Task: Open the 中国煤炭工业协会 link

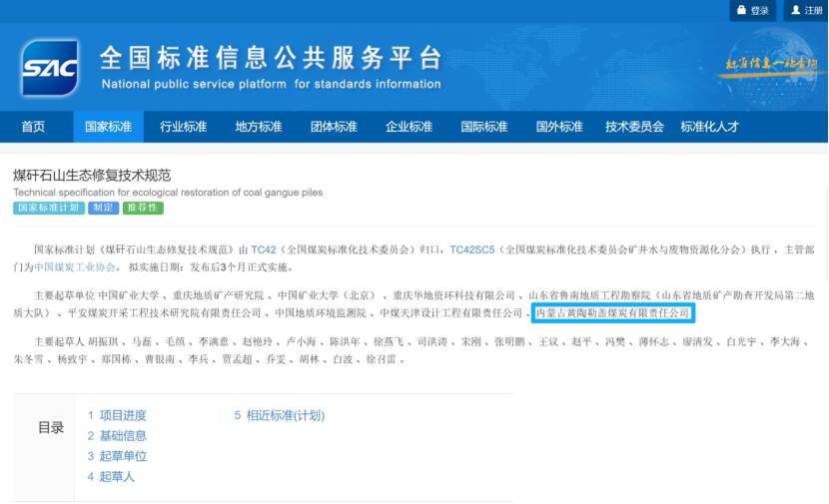Action: 76,266
